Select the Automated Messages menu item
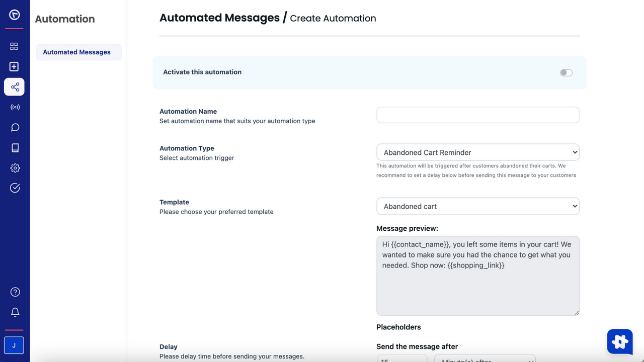 point(76,52)
